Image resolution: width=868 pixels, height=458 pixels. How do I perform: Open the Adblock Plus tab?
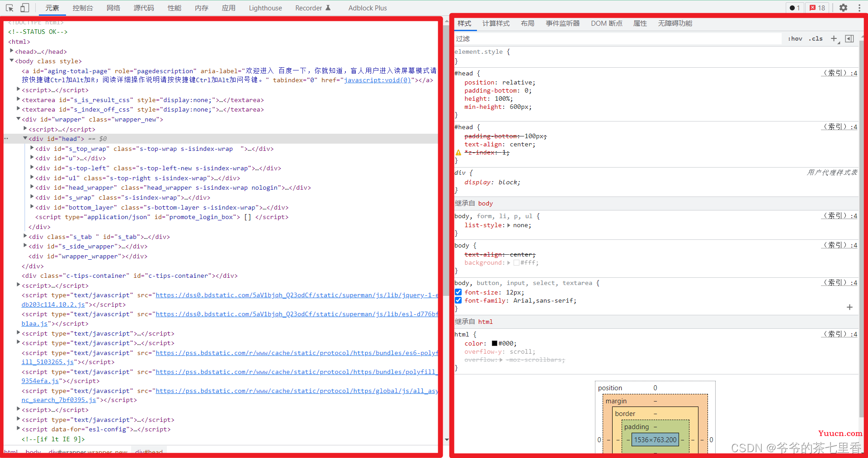click(x=368, y=8)
